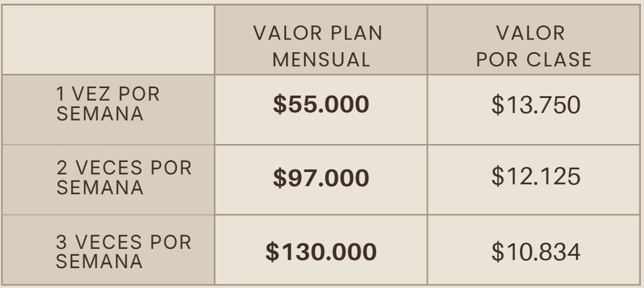Screen dimensions: 644x288
Task: Click the $12.125 per-class value
Action: pyautogui.click(x=536, y=176)
